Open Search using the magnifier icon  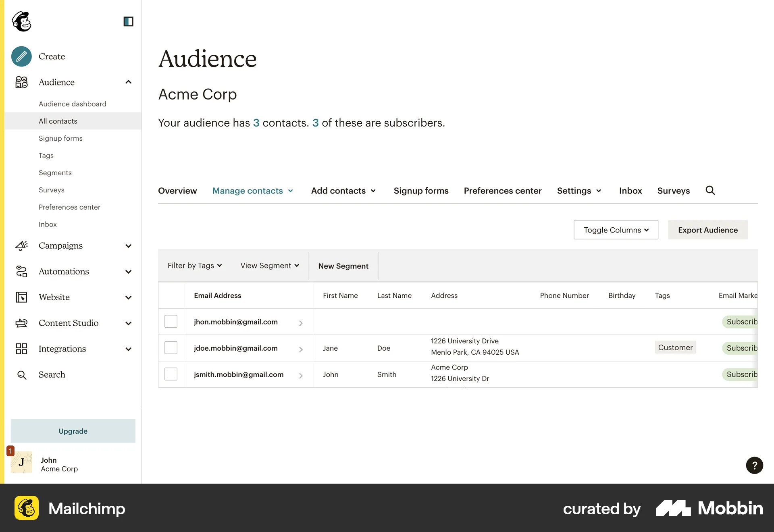[21, 374]
